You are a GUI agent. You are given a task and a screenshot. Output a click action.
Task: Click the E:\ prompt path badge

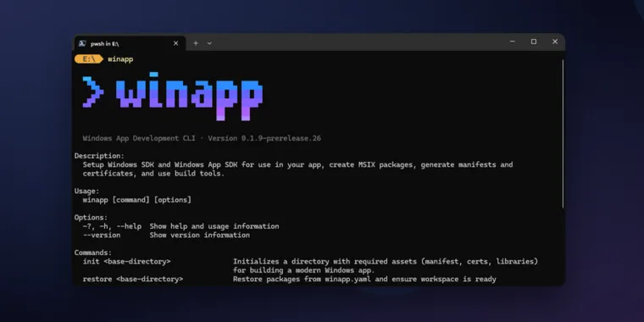(88, 59)
